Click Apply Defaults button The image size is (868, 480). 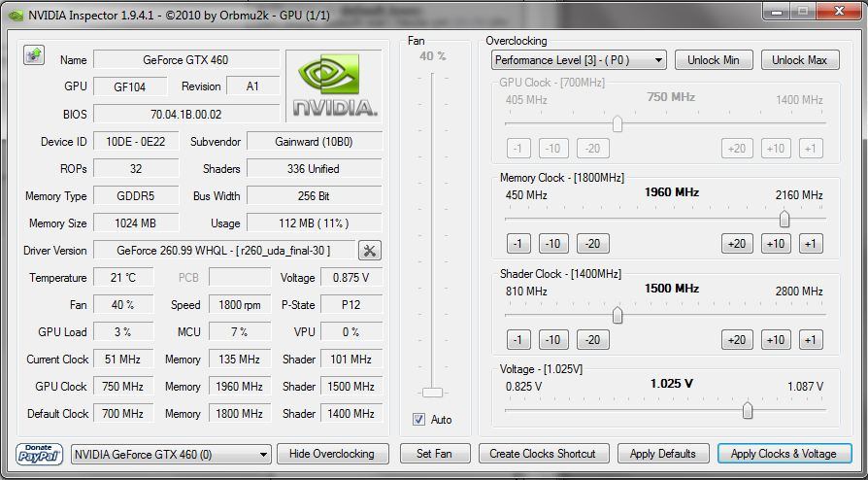coord(663,454)
